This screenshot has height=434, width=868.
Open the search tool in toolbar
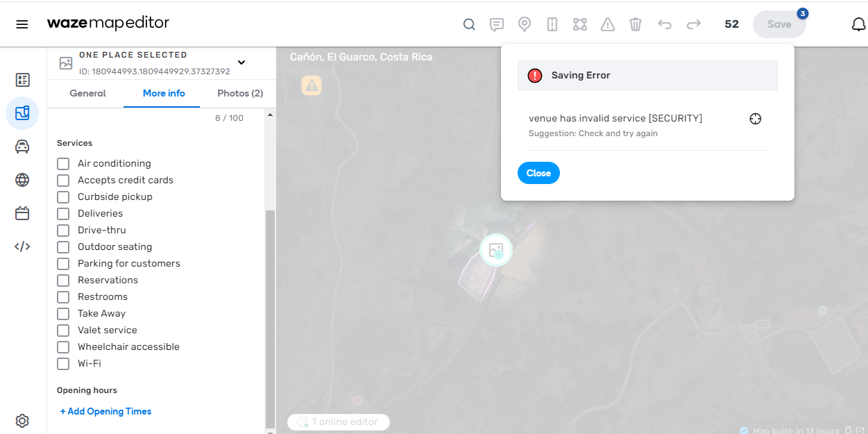(469, 24)
